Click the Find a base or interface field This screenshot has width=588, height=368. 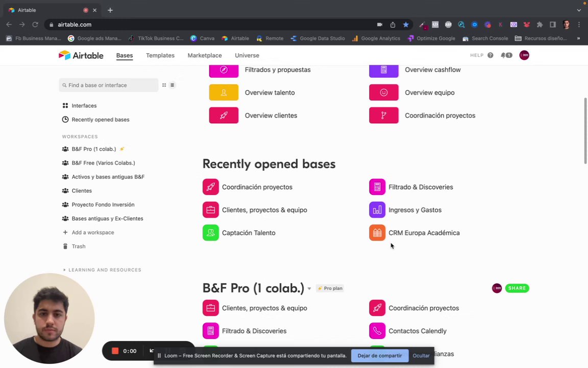click(108, 85)
